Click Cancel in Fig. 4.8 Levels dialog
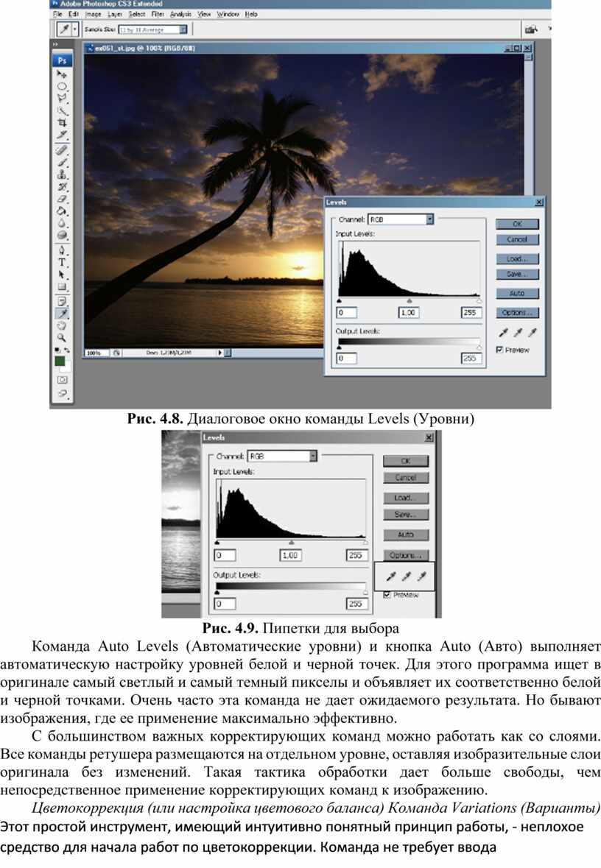Screen dimensions: 601x868 517,240
